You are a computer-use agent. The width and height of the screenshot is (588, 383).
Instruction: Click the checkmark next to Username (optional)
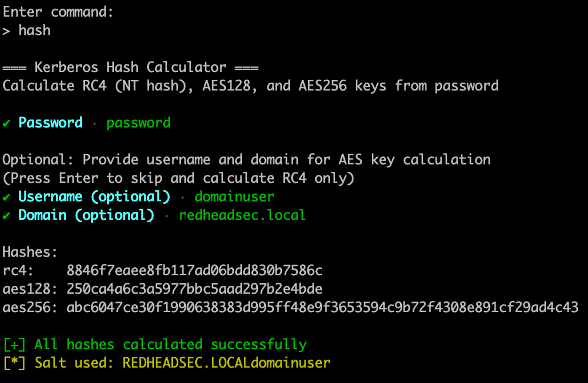tap(6, 197)
